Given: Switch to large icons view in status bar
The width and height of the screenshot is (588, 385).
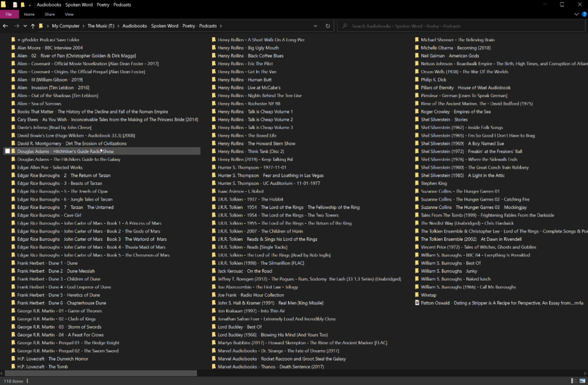Looking at the screenshot, I should pos(581,381).
